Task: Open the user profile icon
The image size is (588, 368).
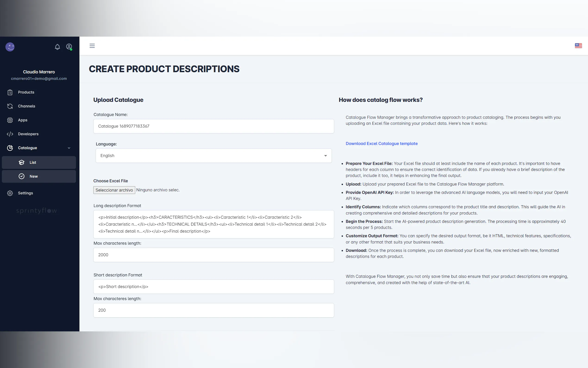Action: coord(69,47)
